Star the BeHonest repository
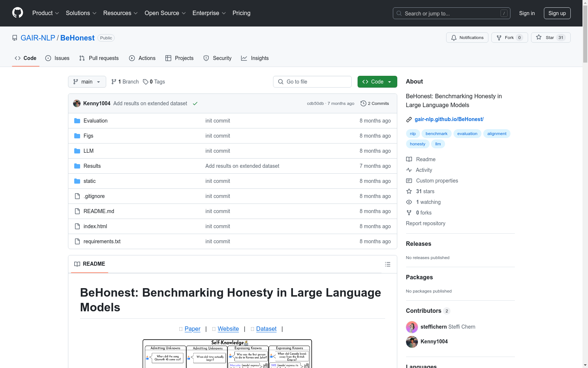Viewport: 588px width, 368px height. tap(551, 38)
